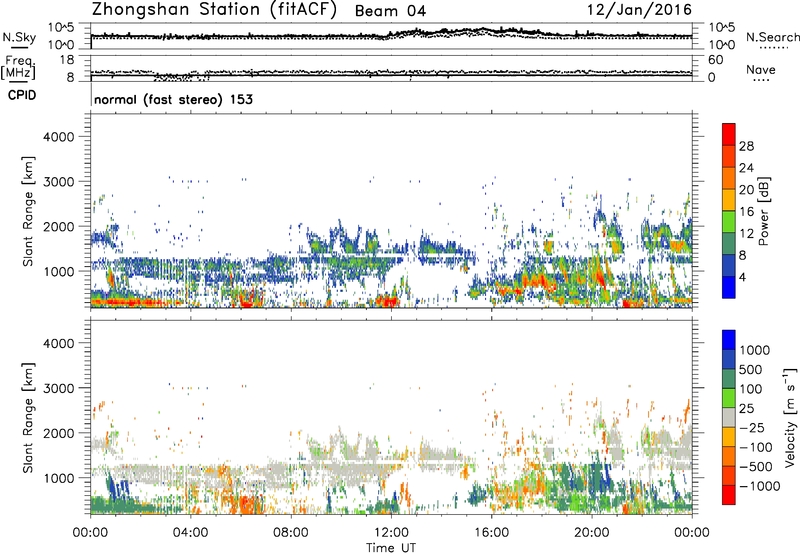800x554 pixels.
Task: Click the solid line sample under N.Sky
Action: tap(19, 48)
